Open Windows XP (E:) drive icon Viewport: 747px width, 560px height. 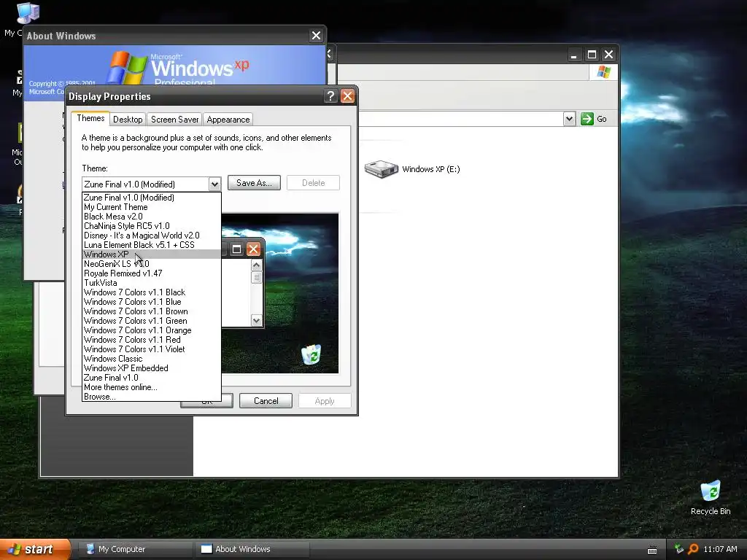381,169
